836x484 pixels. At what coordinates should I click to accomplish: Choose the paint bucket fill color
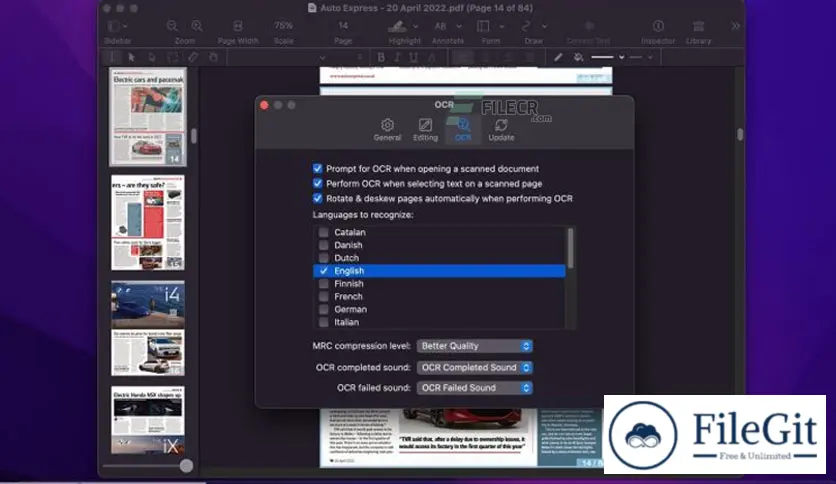[x=578, y=57]
